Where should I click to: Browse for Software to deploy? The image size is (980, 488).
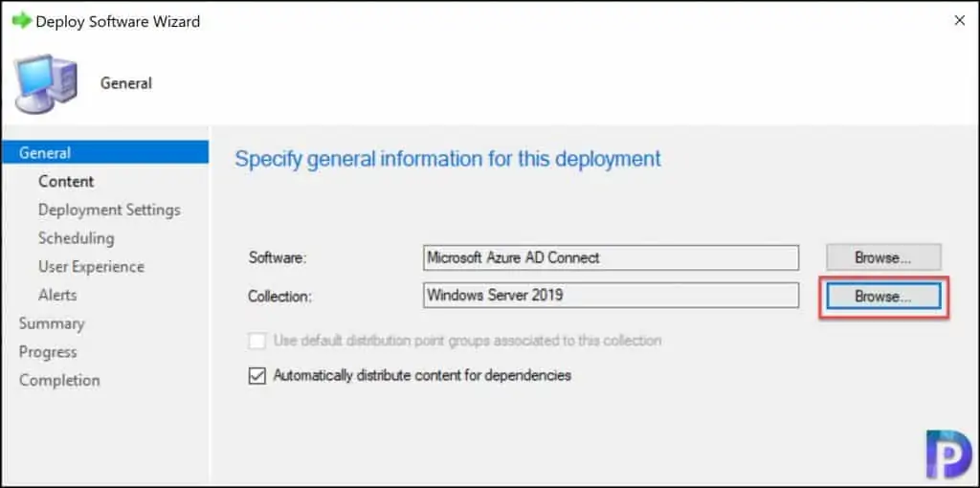tap(883, 257)
